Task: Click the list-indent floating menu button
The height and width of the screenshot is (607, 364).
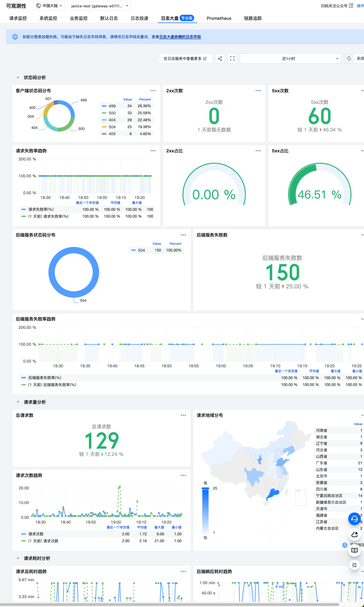Action: pyautogui.click(x=354, y=565)
